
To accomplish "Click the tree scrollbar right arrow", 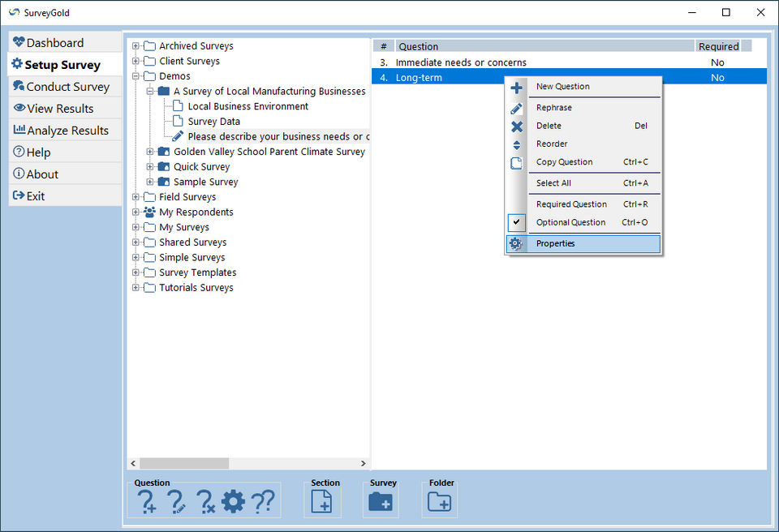I will click(364, 463).
